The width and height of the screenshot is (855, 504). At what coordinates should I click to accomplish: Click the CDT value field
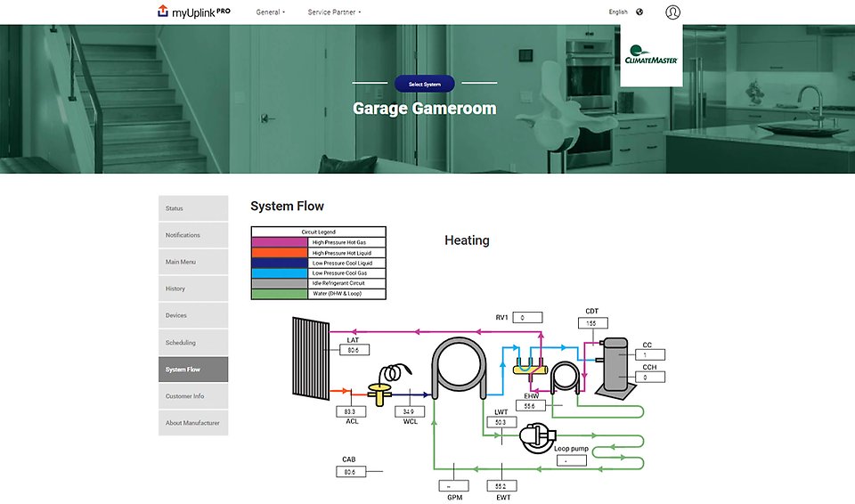pos(591,323)
